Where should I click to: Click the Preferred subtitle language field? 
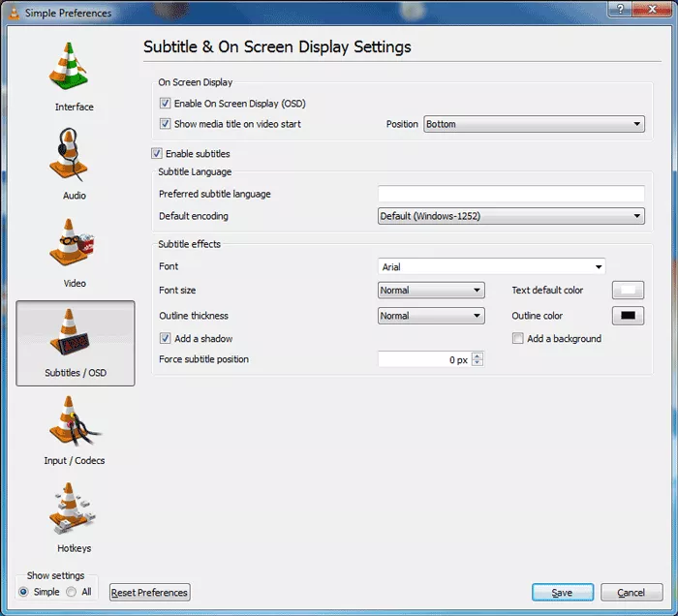tap(511, 194)
